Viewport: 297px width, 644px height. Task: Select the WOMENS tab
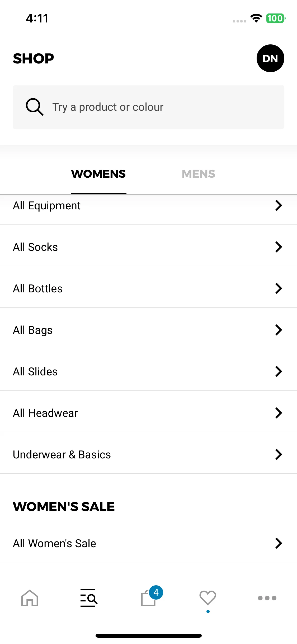98,174
